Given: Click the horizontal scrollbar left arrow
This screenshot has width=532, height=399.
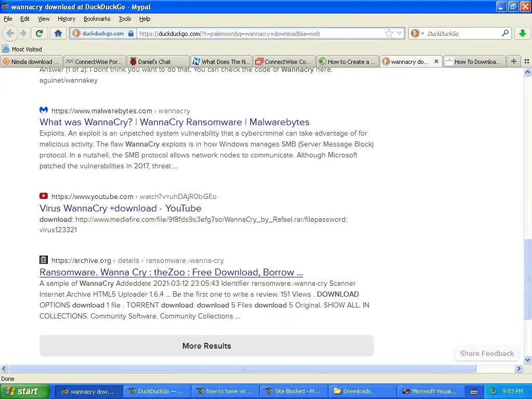Looking at the screenshot, I should point(4,368).
